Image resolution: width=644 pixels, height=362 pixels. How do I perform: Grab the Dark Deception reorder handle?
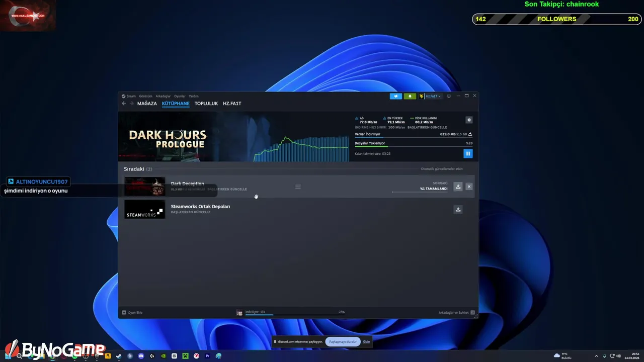tap(298, 187)
